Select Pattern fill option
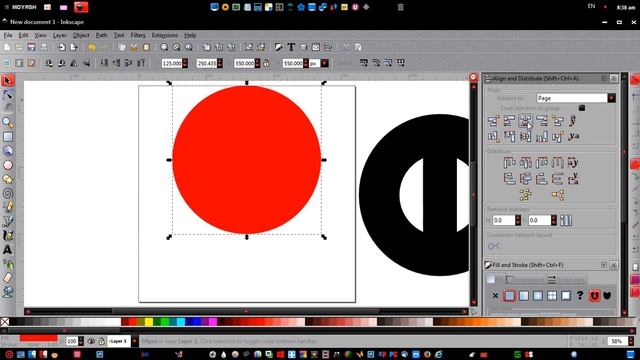Screen dimensions: 640x360 [x=552, y=296]
